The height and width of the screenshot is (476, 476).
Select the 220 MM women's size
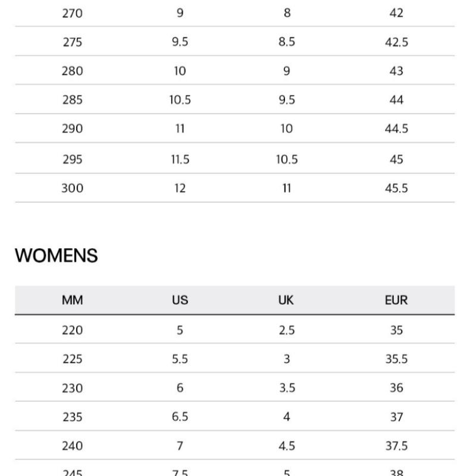[72, 330]
